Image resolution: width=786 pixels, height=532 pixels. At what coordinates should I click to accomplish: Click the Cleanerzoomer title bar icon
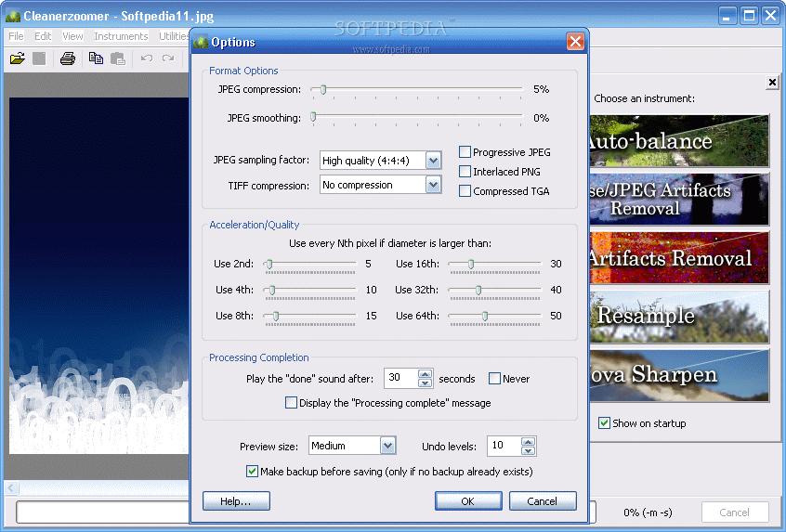coord(13,16)
